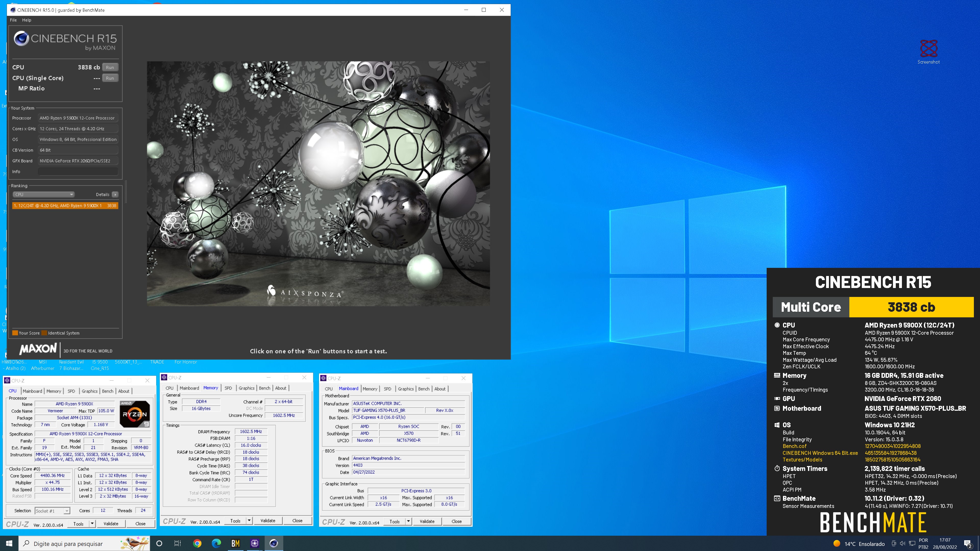
Task: Click the BIOS Version 4403 field
Action: (408, 465)
